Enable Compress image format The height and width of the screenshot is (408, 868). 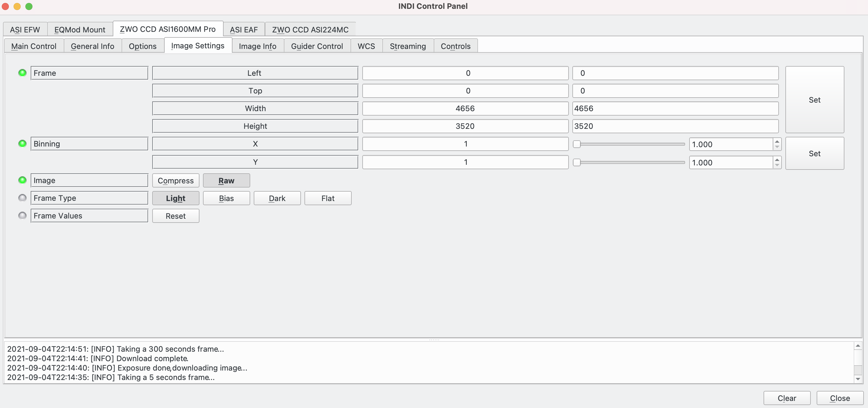coord(176,180)
